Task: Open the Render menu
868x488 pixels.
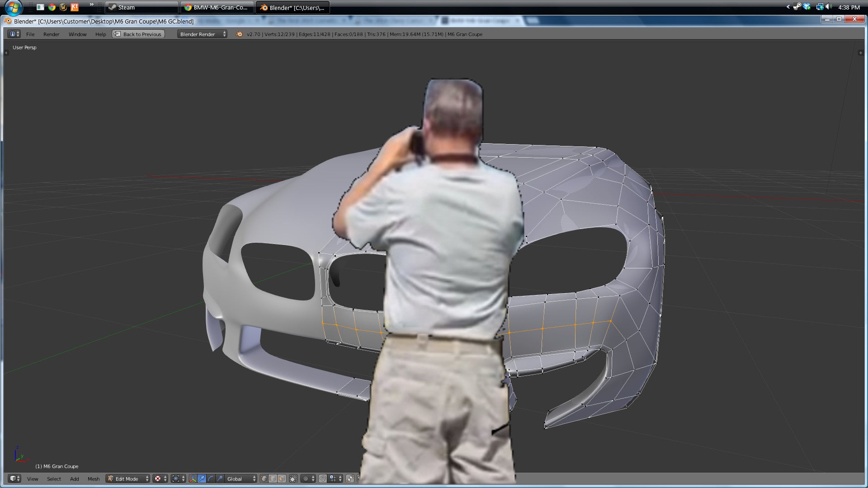Action: (x=51, y=34)
